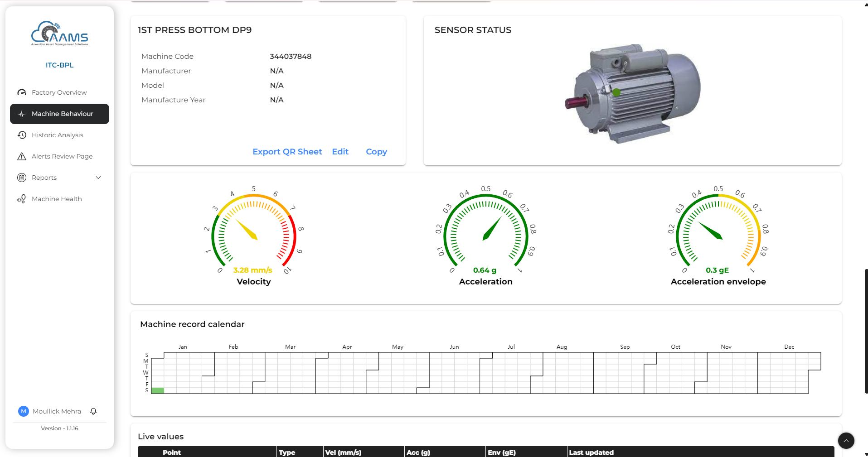
Task: Select the green sensor dot on motor
Action: click(x=616, y=92)
